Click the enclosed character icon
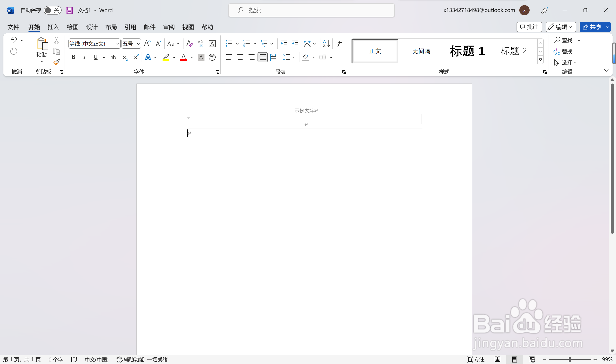The height and width of the screenshot is (364, 616). pyautogui.click(x=212, y=57)
